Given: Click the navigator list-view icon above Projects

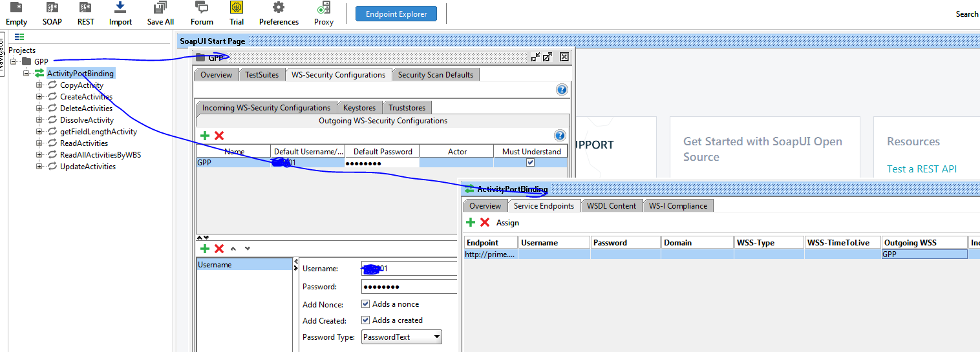Looking at the screenshot, I should coord(19,37).
